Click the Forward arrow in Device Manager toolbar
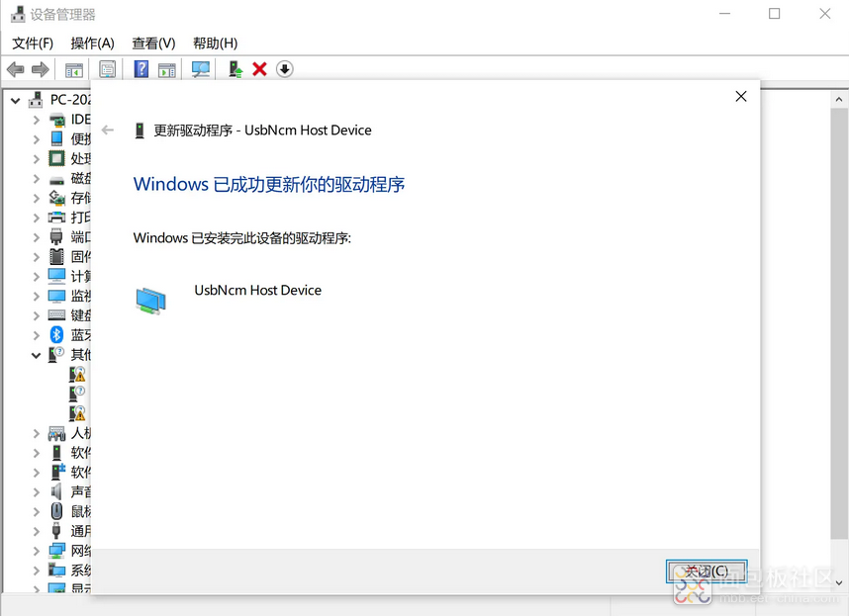The height and width of the screenshot is (616, 849). tap(40, 69)
